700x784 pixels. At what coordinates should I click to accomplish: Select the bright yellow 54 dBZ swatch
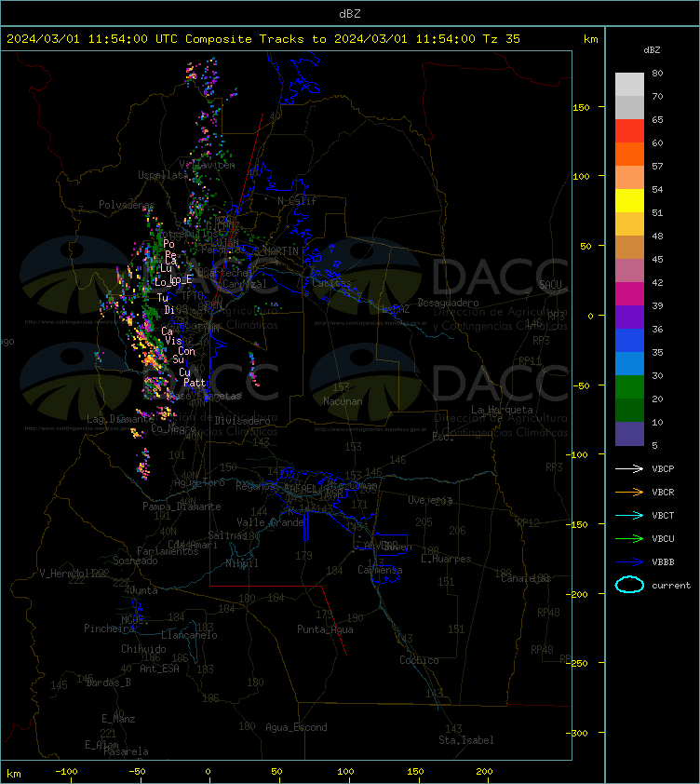(629, 200)
